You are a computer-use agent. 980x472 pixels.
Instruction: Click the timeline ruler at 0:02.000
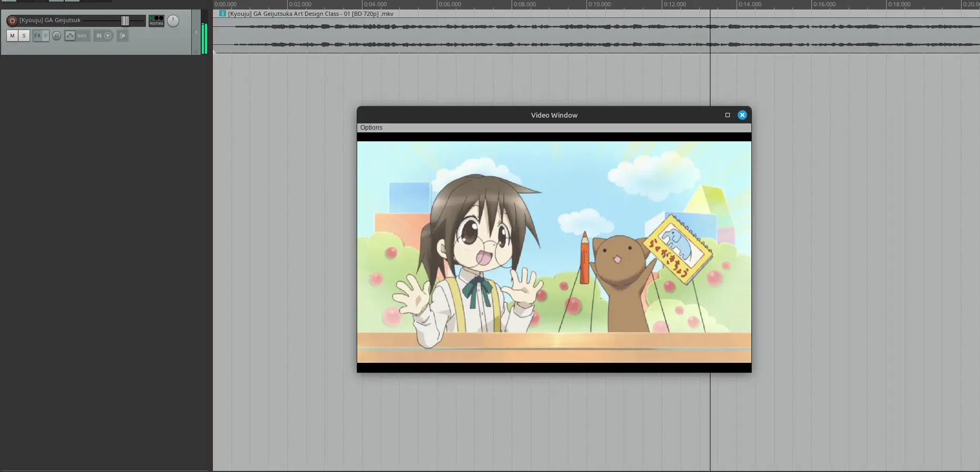(300, 4)
